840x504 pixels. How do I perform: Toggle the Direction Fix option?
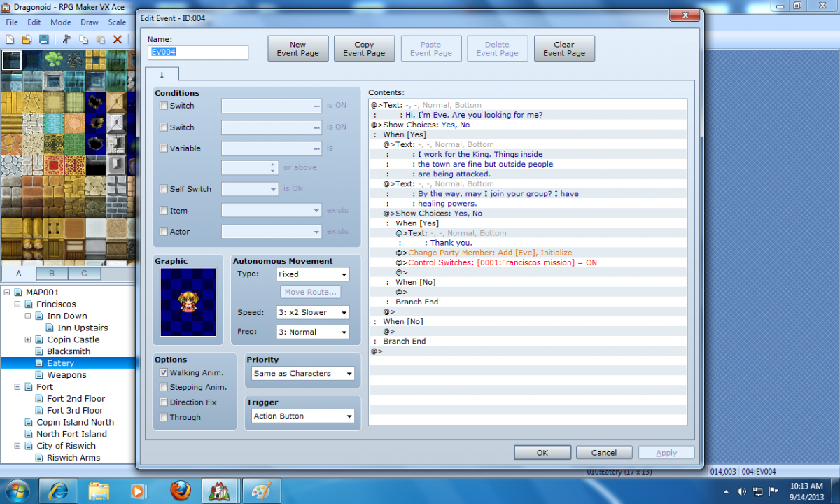tap(164, 402)
